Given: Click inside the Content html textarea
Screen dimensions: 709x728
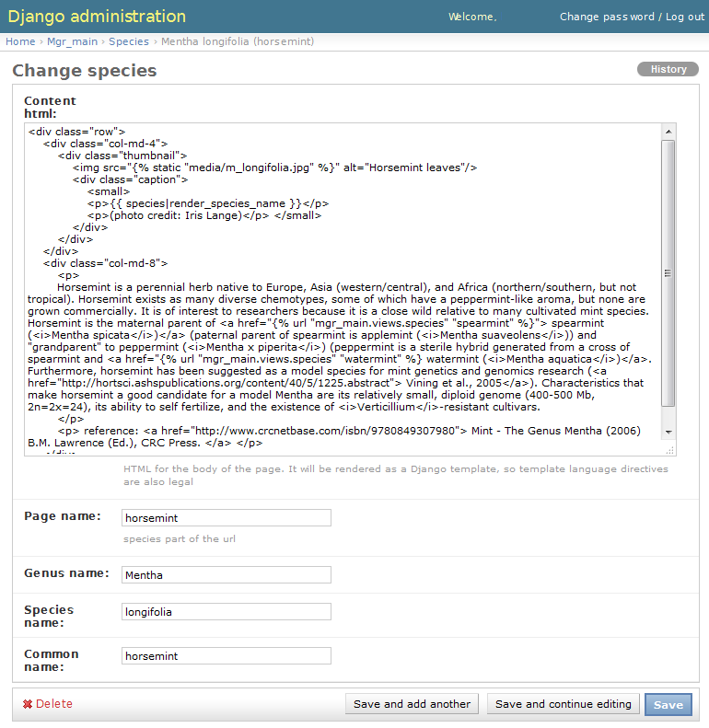Looking at the screenshot, I should point(343,289).
